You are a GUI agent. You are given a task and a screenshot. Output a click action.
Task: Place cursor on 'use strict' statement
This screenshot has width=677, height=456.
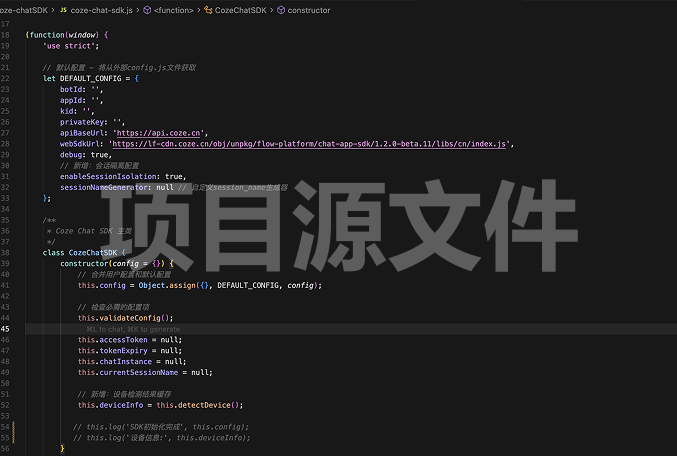tap(71, 46)
